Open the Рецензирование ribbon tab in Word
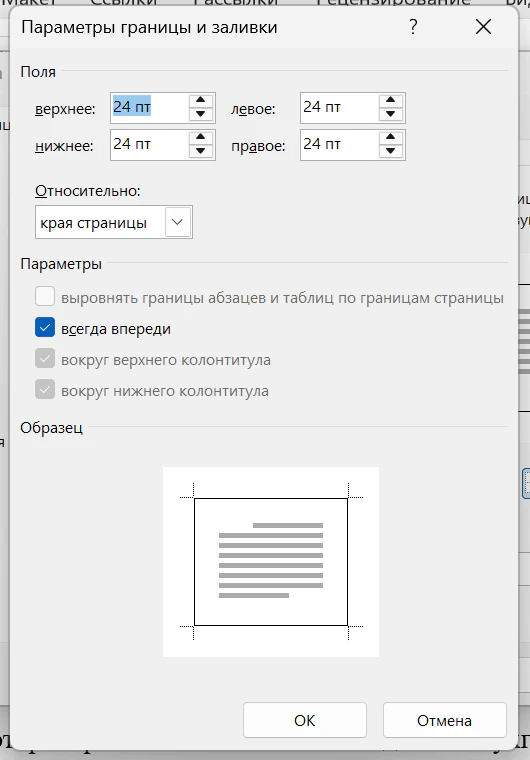The height and width of the screenshot is (760, 530). tap(394, 2)
